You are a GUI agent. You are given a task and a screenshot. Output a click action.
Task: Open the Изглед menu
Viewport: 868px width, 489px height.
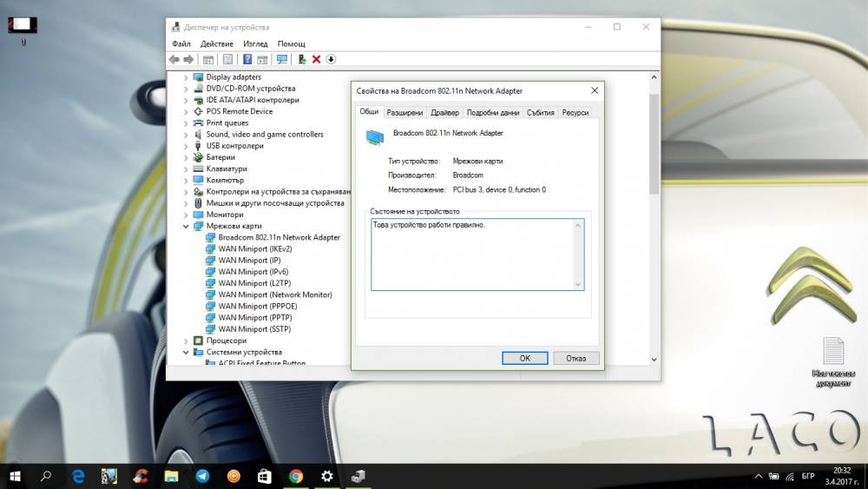(x=255, y=43)
